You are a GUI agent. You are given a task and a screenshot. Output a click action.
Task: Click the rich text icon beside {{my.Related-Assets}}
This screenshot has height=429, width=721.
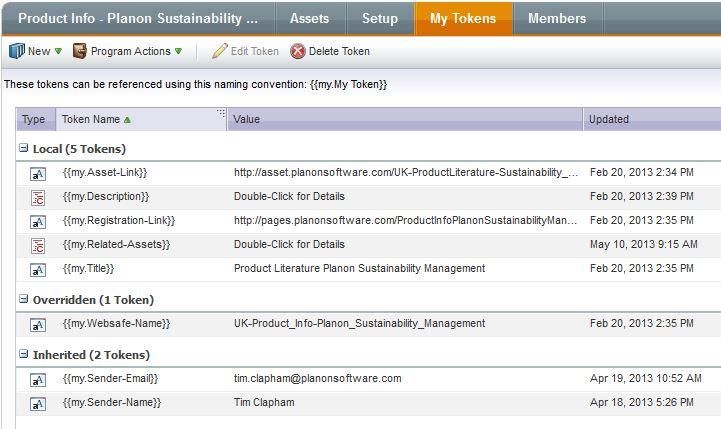point(37,245)
